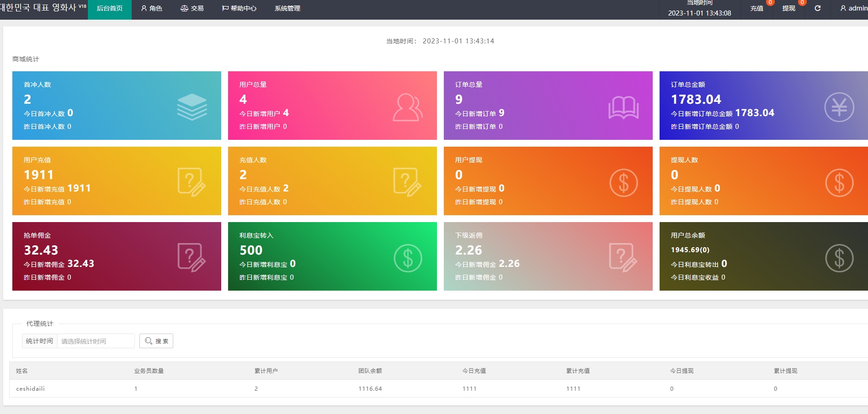868x414 pixels.
Task: Expand the admin user dropdown
Action: click(853, 8)
